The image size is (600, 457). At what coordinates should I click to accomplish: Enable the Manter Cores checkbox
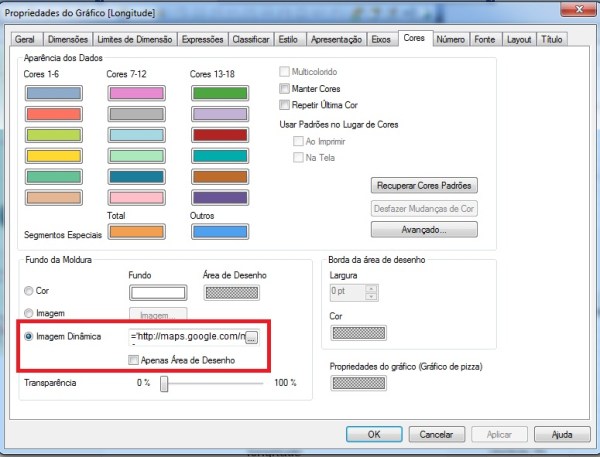tap(285, 88)
